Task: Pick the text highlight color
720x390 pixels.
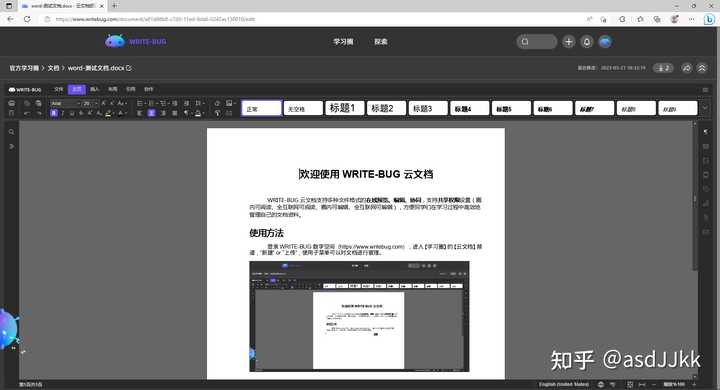Action: click(x=109, y=113)
